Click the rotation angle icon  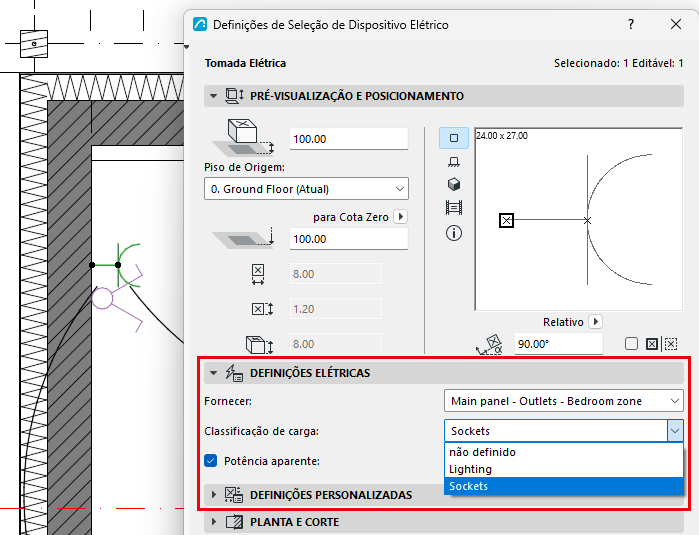489,345
